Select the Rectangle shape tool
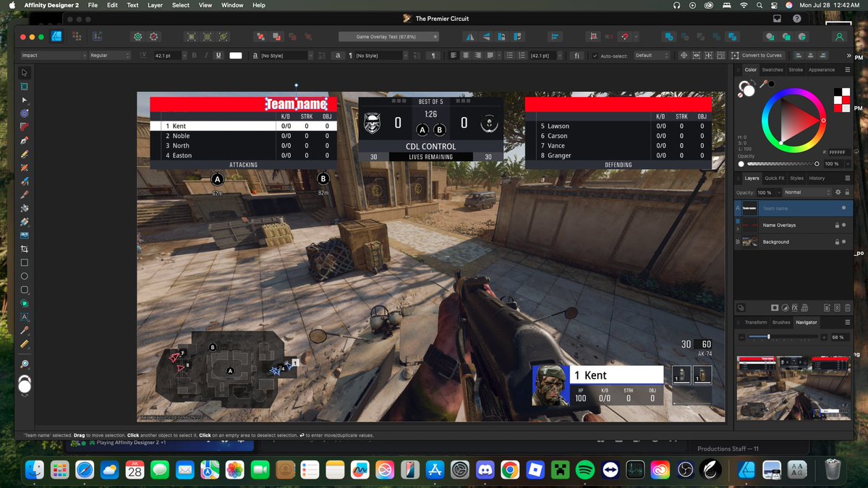This screenshot has height=488, width=868. [25, 262]
